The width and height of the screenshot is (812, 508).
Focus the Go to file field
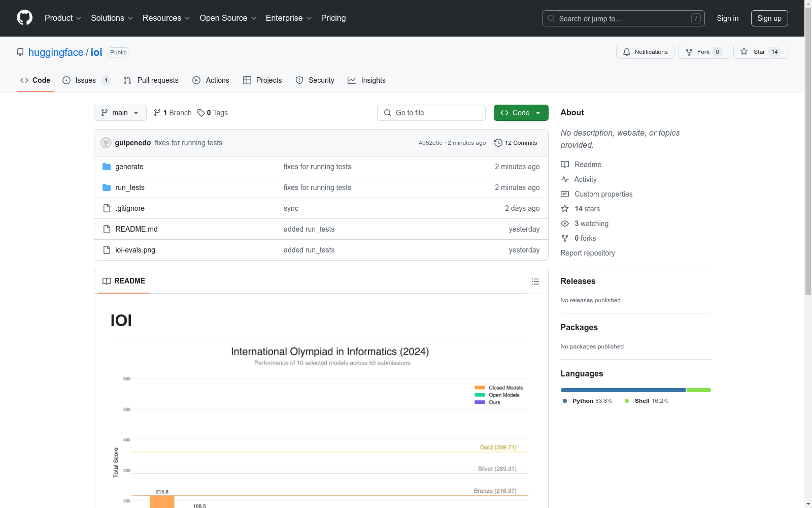pyautogui.click(x=431, y=113)
